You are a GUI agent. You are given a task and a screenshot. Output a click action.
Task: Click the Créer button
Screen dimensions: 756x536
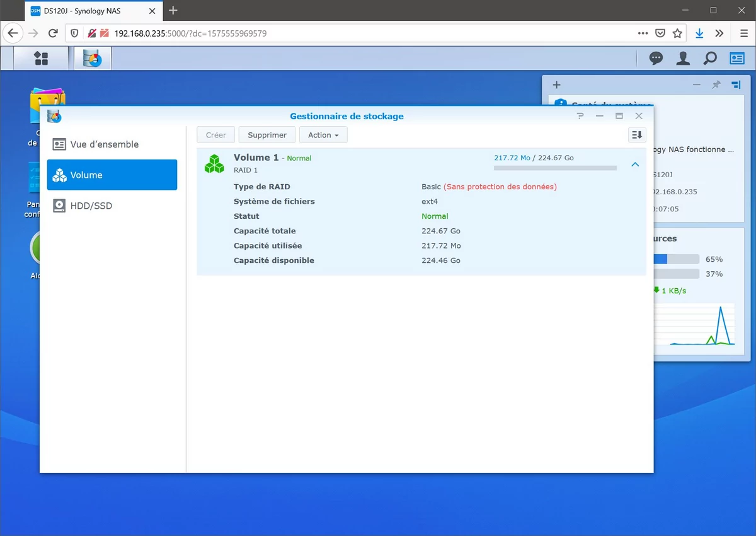(x=216, y=135)
